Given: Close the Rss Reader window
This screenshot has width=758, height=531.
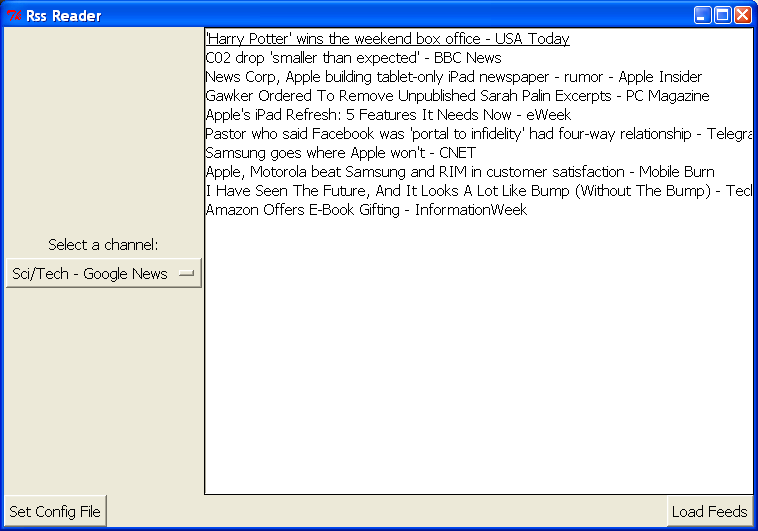Looking at the screenshot, I should 743,15.
